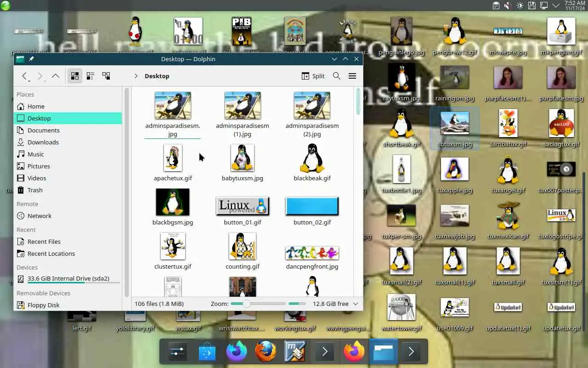Expand the breadcrumb chevron before Desktop
588x368 pixels.
coord(136,76)
